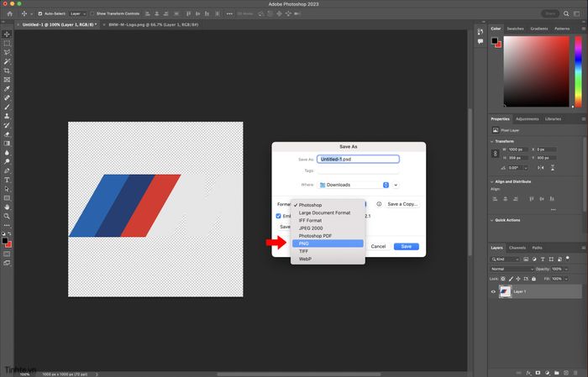Select the Gradient tool
The width and height of the screenshot is (588, 377).
click(7, 143)
